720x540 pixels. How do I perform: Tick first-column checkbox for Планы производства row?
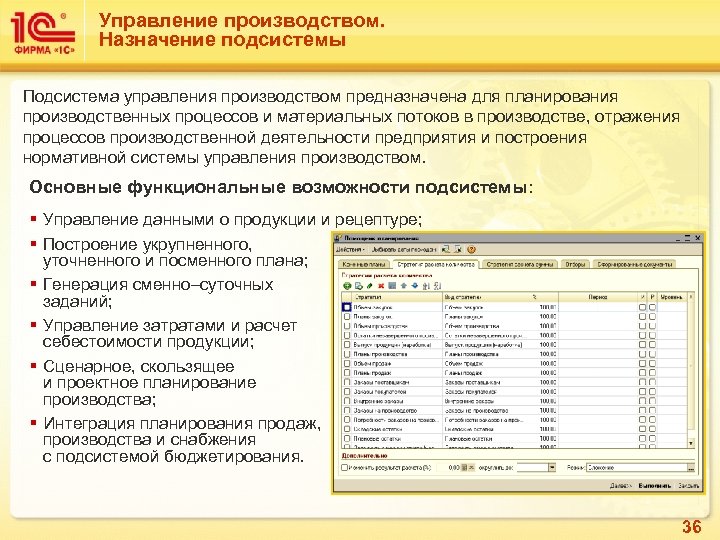click(x=347, y=354)
